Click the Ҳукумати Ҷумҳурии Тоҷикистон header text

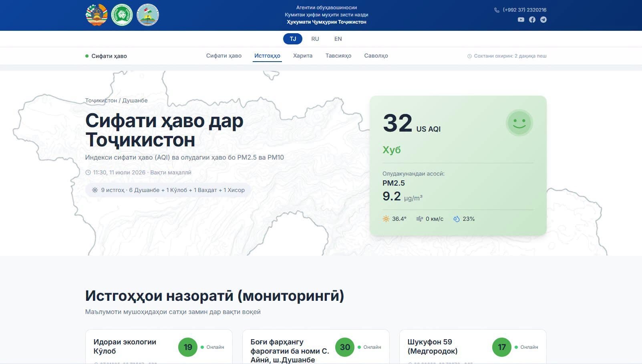[x=326, y=22]
